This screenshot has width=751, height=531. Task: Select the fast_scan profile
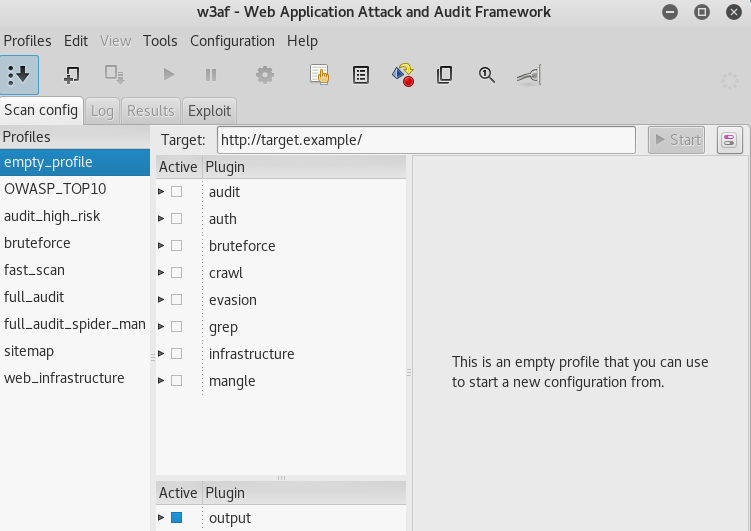pyautogui.click(x=75, y=270)
